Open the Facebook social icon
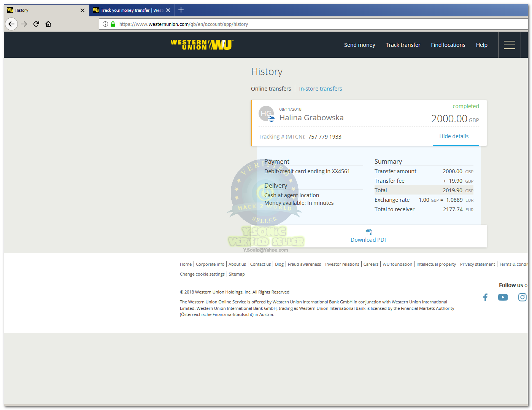 pyautogui.click(x=485, y=297)
